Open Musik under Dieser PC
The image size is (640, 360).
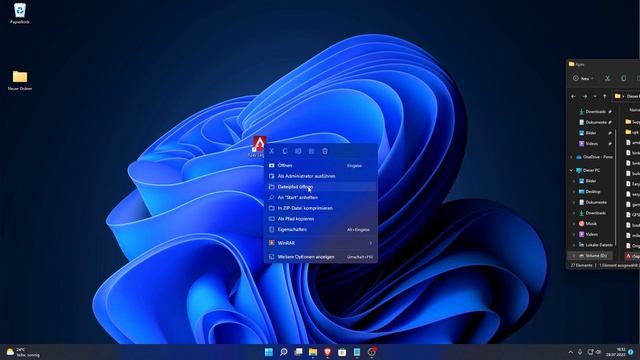coord(588,224)
